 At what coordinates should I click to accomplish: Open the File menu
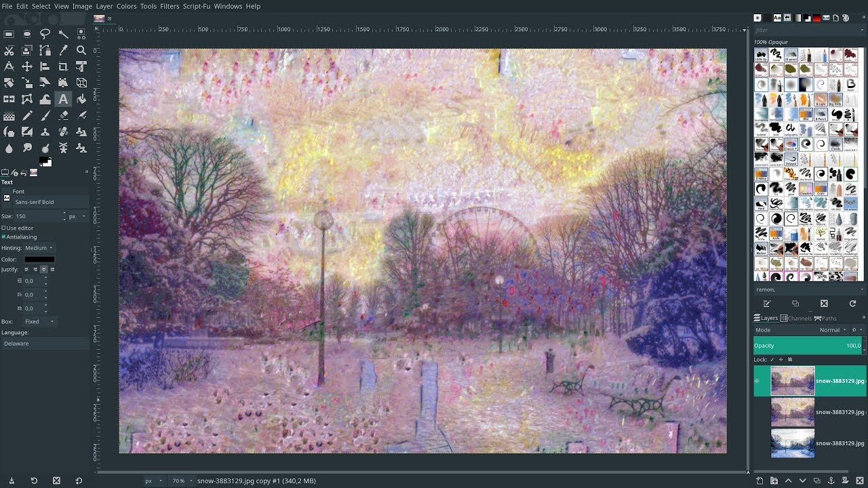click(x=7, y=6)
